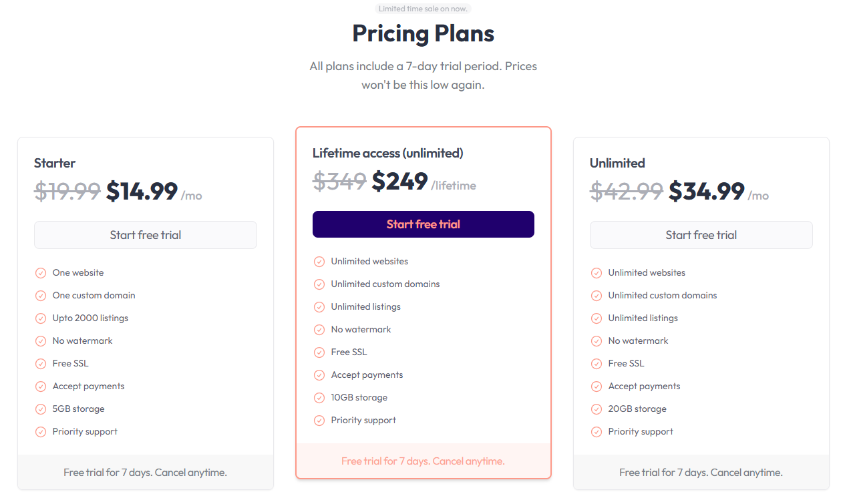
Task: Click checkmark by Lifetime plan's Unlimited websites
Action: pyautogui.click(x=319, y=262)
